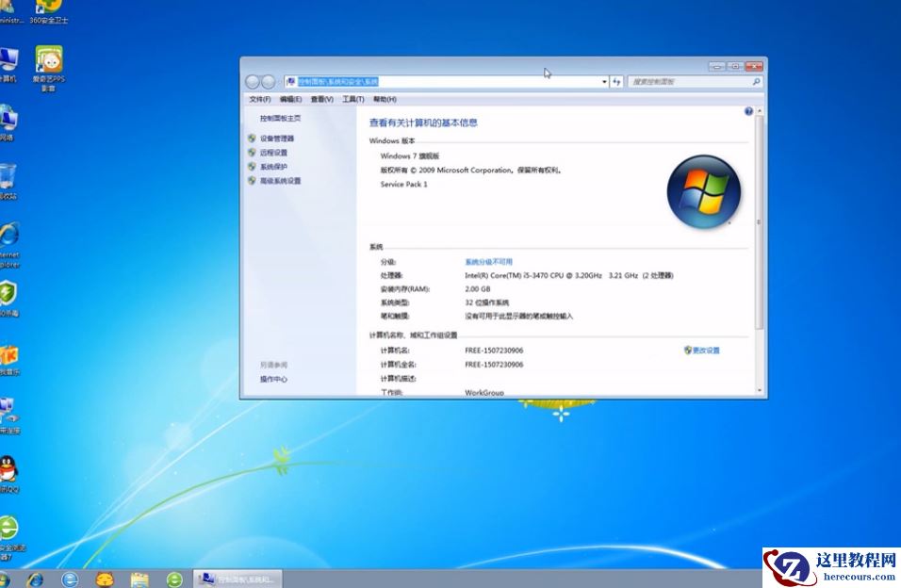
Task: Click the shield icon next to 设备管理器
Action: [x=252, y=139]
